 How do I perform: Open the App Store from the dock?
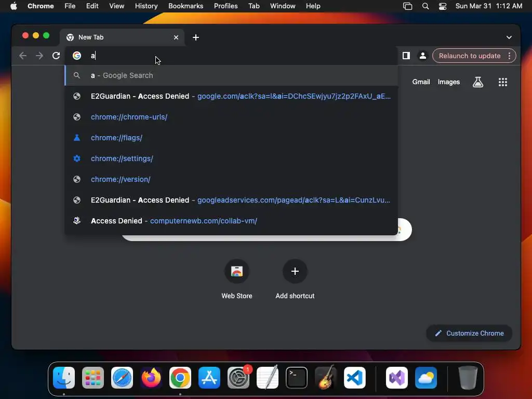coord(209,378)
